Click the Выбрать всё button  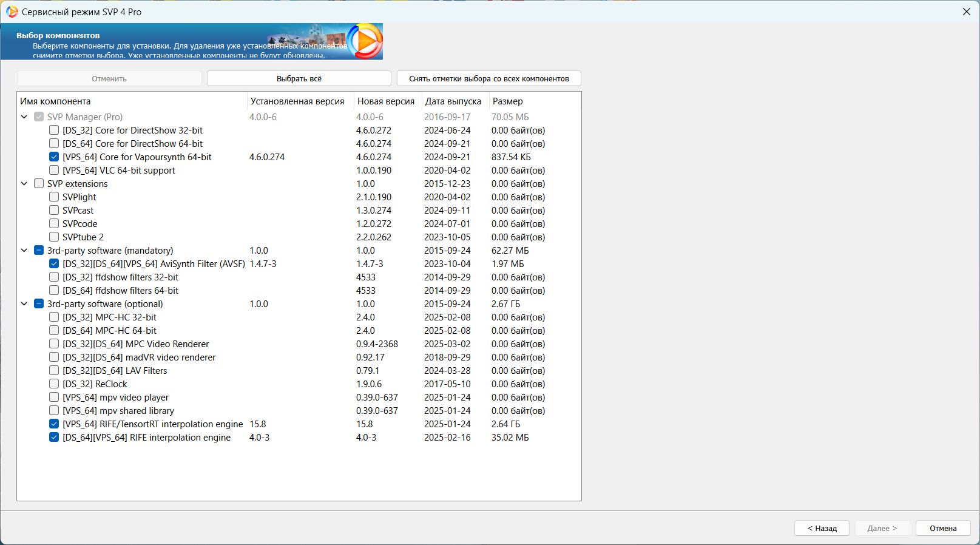[x=299, y=78]
